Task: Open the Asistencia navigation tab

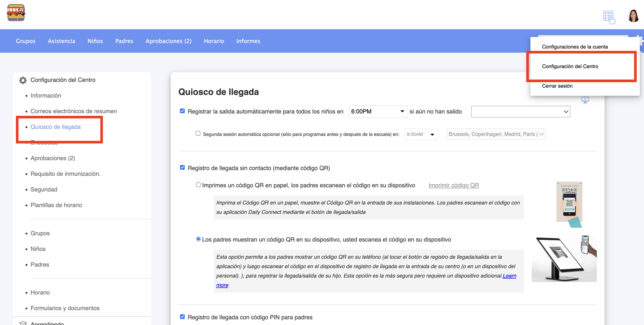Action: point(61,41)
